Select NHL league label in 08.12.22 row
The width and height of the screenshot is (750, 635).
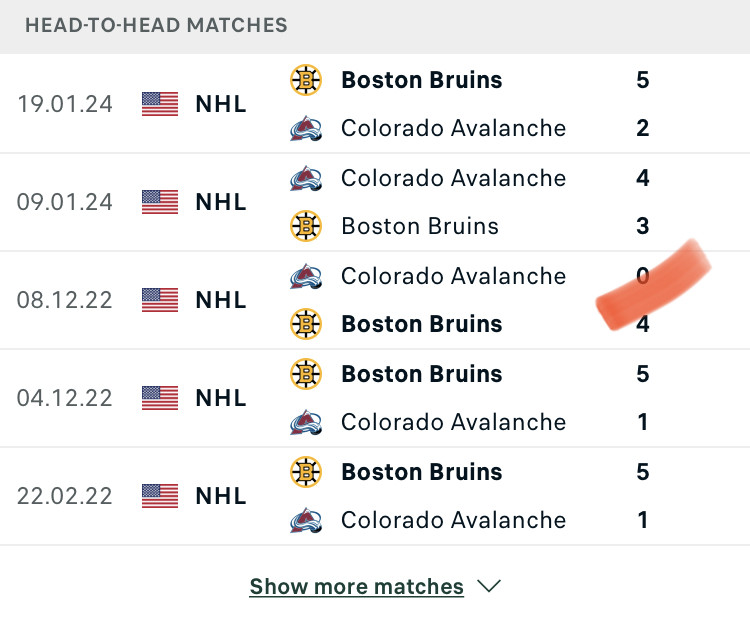[221, 300]
